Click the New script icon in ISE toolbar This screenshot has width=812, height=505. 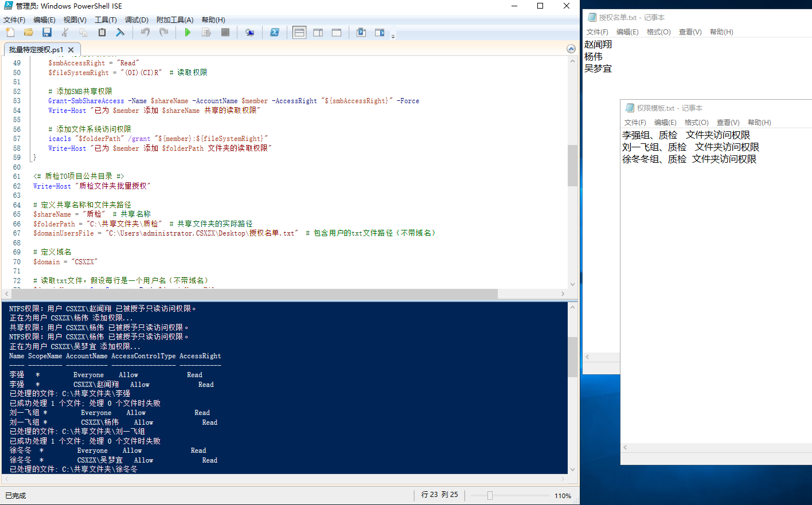tap(10, 33)
